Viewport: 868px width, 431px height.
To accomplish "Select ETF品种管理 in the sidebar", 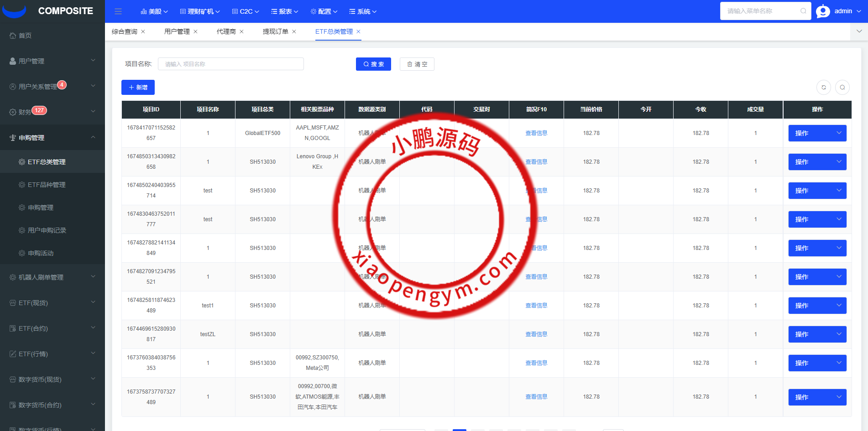I will [47, 185].
